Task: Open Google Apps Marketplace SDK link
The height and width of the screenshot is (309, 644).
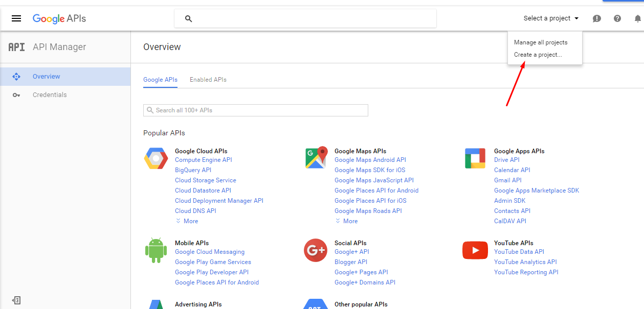Action: point(537,191)
